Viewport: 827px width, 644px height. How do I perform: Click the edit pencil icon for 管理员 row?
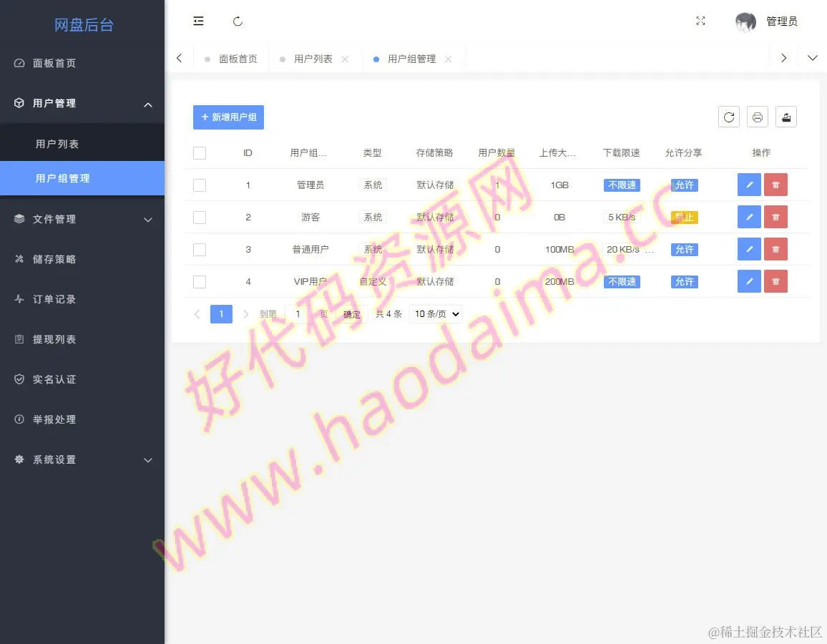[749, 185]
